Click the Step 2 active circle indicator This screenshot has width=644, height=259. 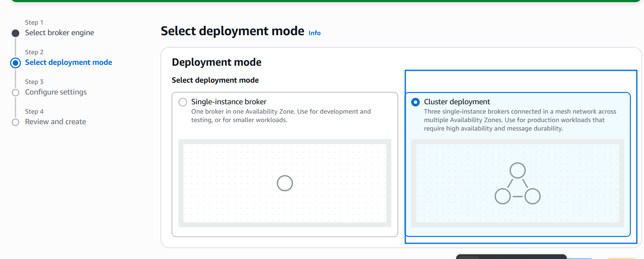16,63
